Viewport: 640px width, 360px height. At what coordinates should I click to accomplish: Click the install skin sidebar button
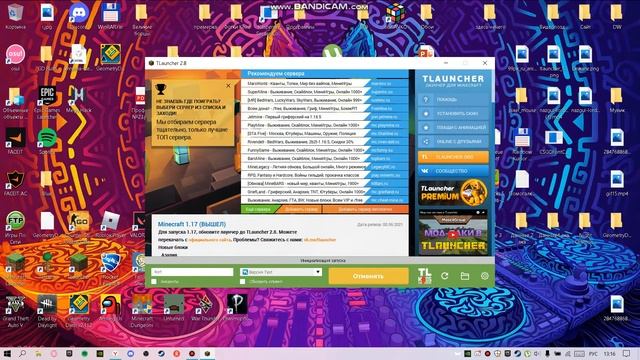point(453,113)
